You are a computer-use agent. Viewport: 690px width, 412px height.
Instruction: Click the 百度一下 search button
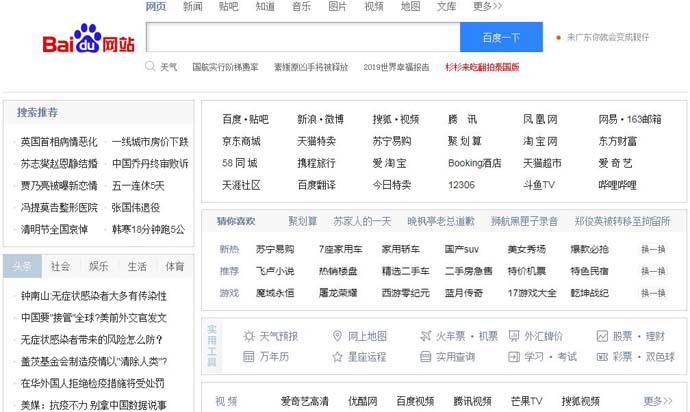click(501, 37)
